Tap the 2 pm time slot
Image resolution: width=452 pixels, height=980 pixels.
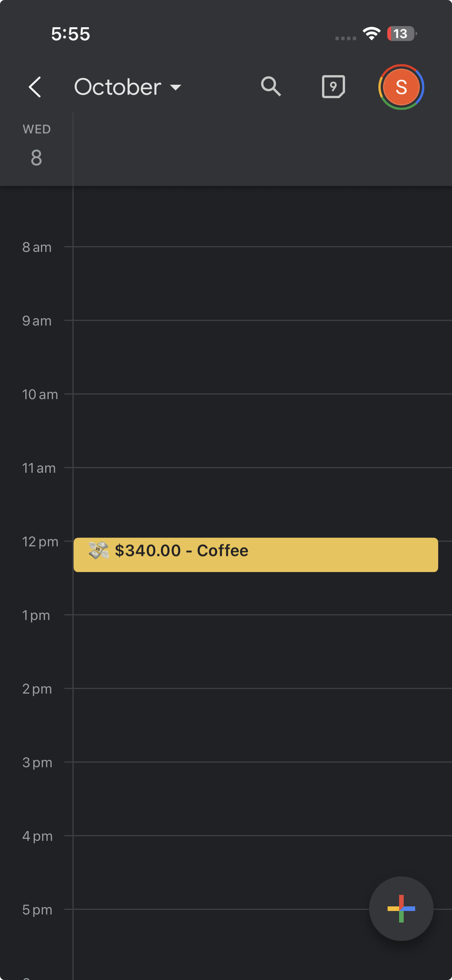(x=262, y=725)
